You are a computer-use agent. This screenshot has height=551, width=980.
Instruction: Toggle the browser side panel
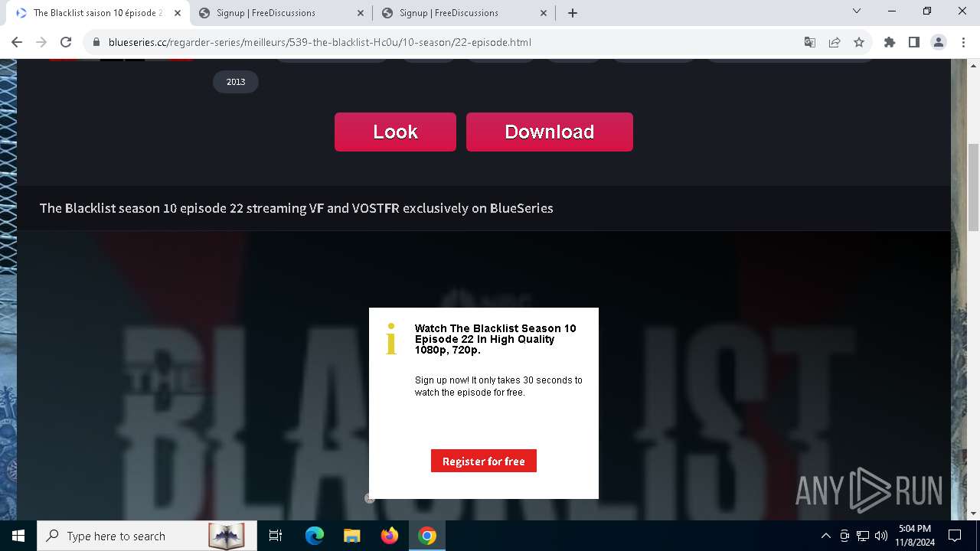[x=914, y=42]
